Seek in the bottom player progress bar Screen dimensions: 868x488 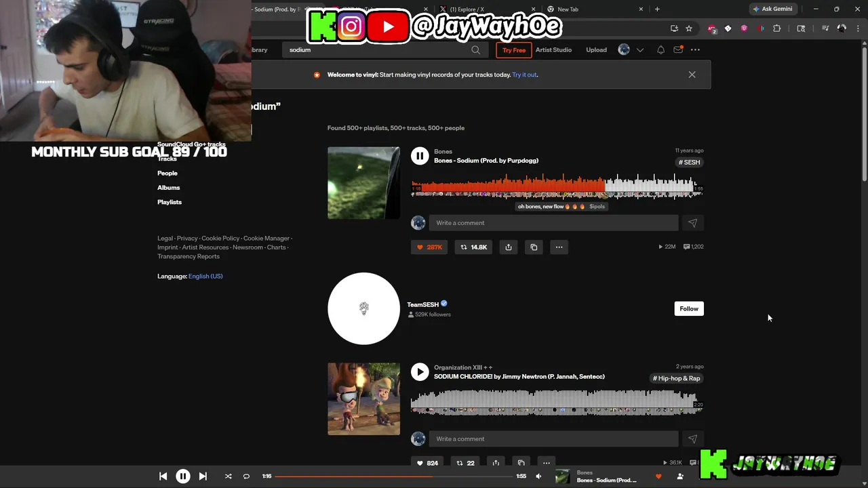point(393,476)
